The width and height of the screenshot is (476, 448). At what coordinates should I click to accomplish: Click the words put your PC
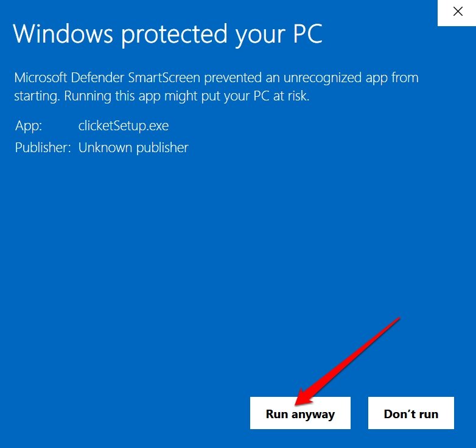[239, 97]
